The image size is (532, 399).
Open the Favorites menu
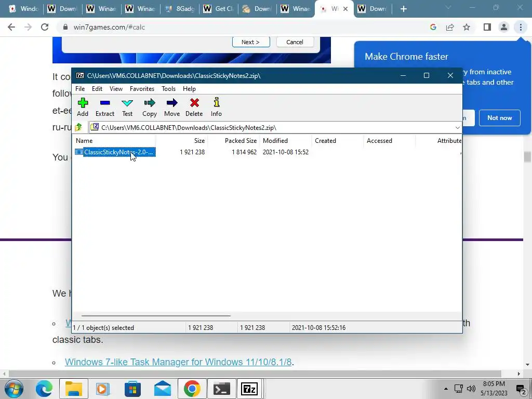coord(142,89)
